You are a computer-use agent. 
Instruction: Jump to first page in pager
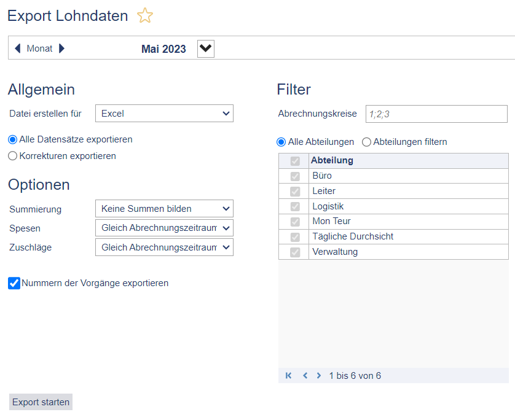[x=289, y=376]
